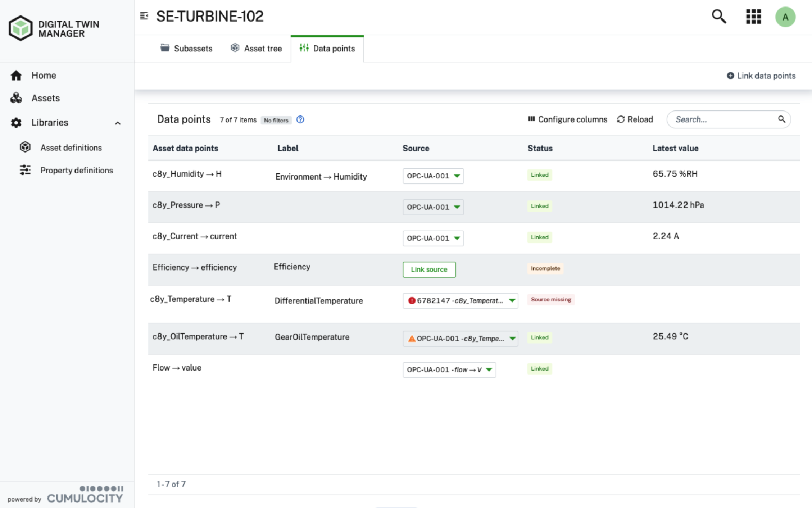Click the 1014.22 hPa value
The height and width of the screenshot is (508, 812).
(678, 205)
